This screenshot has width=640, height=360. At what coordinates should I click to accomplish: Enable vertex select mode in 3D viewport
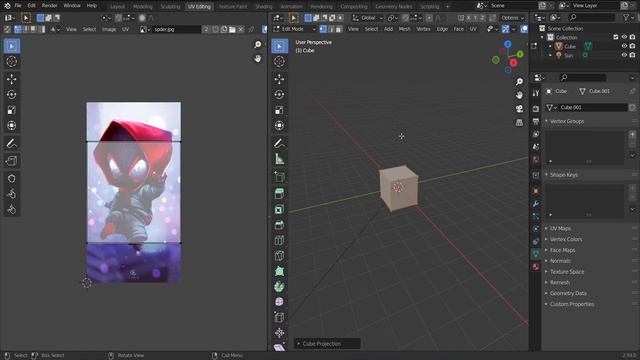(x=323, y=29)
